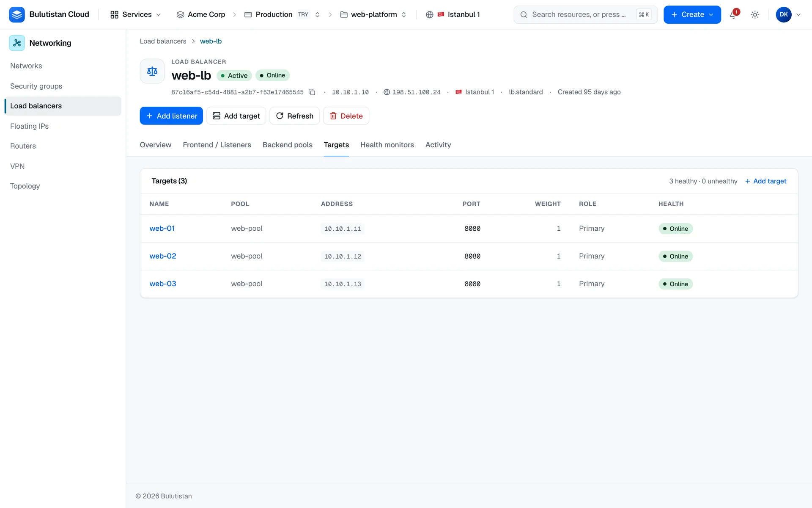Expand the user account menu chevron
This screenshot has height=508, width=812.
coord(798,14)
